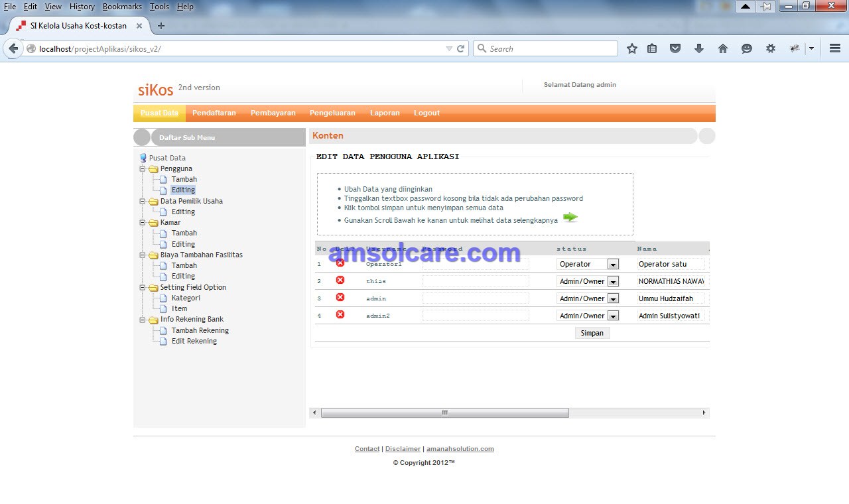Open the Contact footer link
The width and height of the screenshot is (849, 504).
coord(367,449)
